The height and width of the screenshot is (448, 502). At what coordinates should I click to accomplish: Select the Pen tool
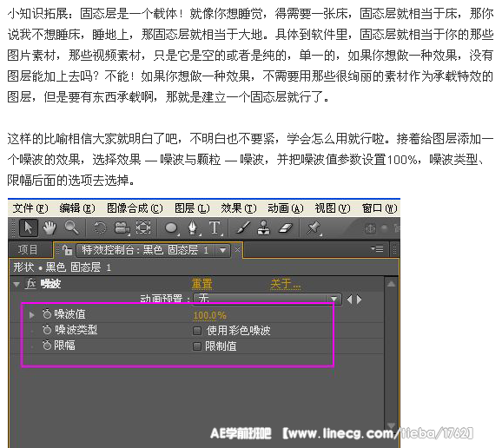(x=193, y=228)
